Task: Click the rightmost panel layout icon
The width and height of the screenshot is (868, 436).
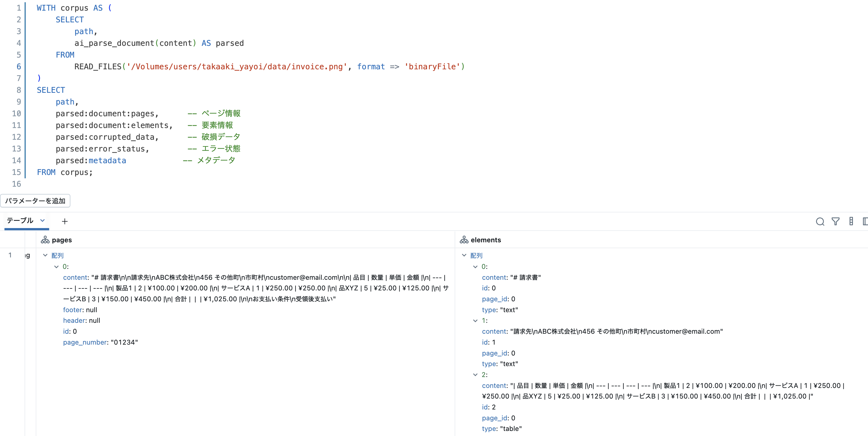Action: 865,222
